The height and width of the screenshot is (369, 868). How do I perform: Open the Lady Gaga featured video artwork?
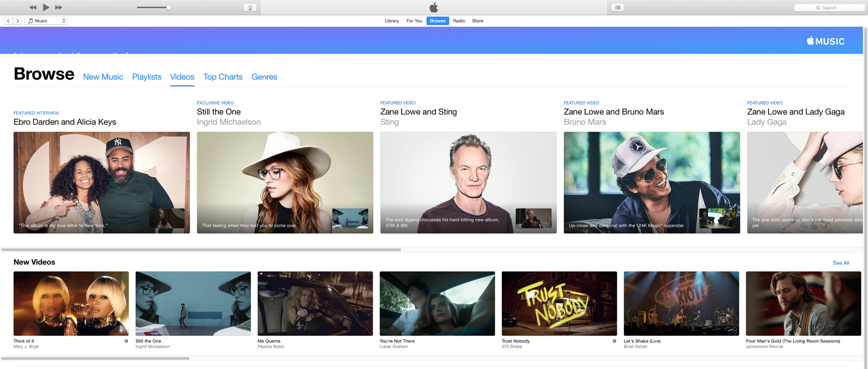tap(805, 182)
